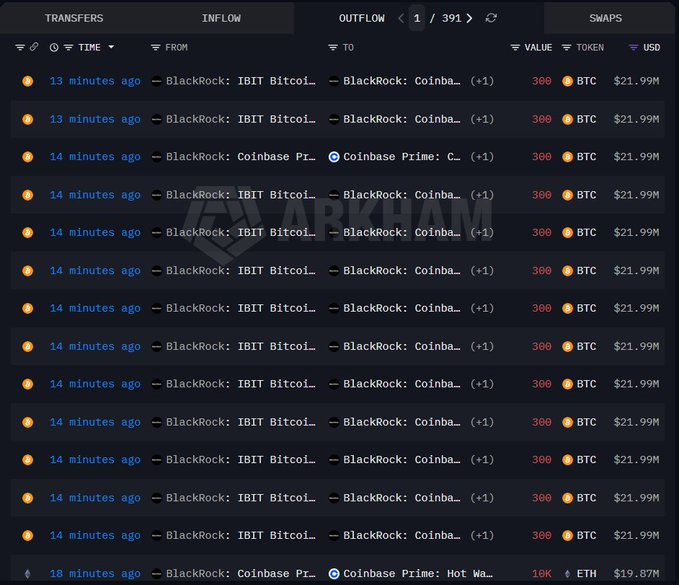
Task: Select the OUTFLOW tab
Action: [x=362, y=18]
